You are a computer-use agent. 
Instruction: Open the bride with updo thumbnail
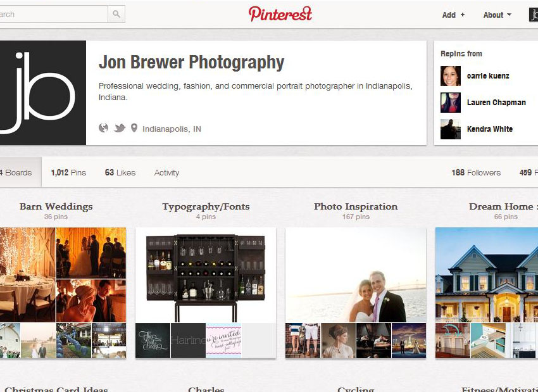pyautogui.click(x=339, y=341)
